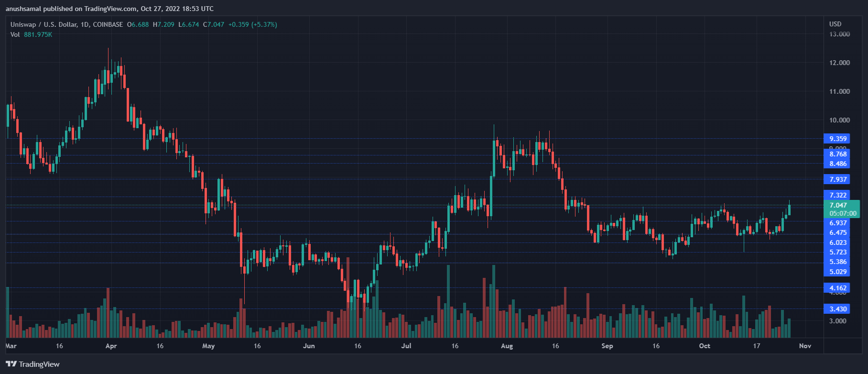Click the Aug label on time axis

(507, 346)
